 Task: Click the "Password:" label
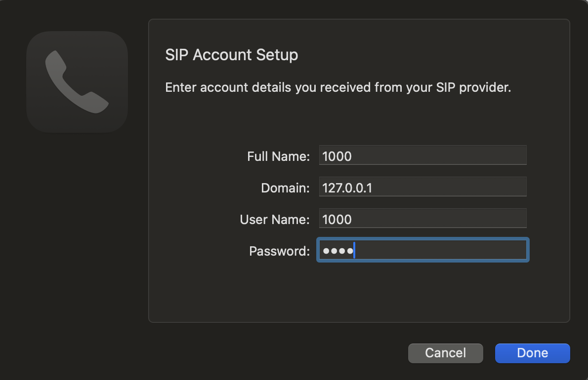pos(279,251)
